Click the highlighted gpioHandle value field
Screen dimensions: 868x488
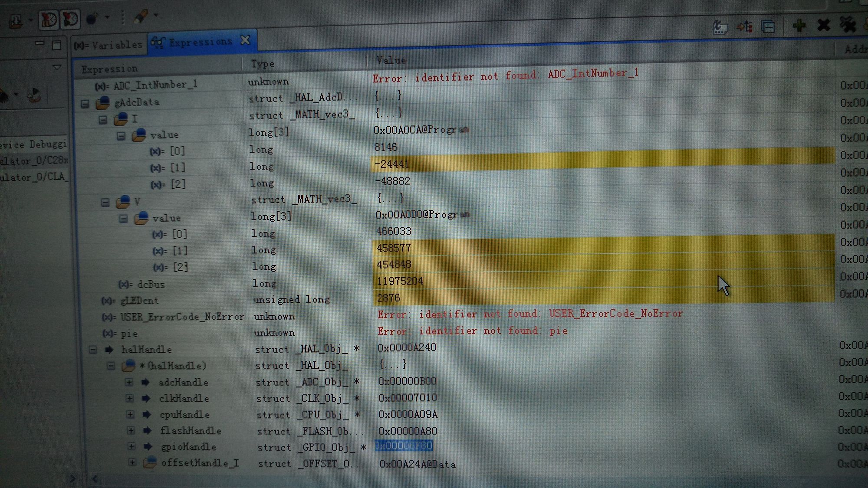[404, 446]
